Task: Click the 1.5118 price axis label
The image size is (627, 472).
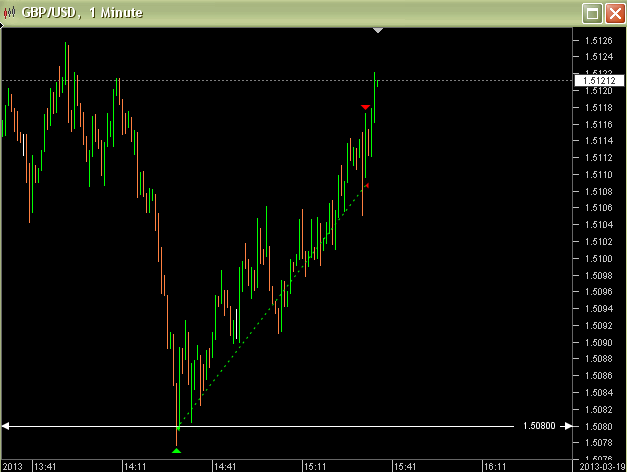Action: 598,108
